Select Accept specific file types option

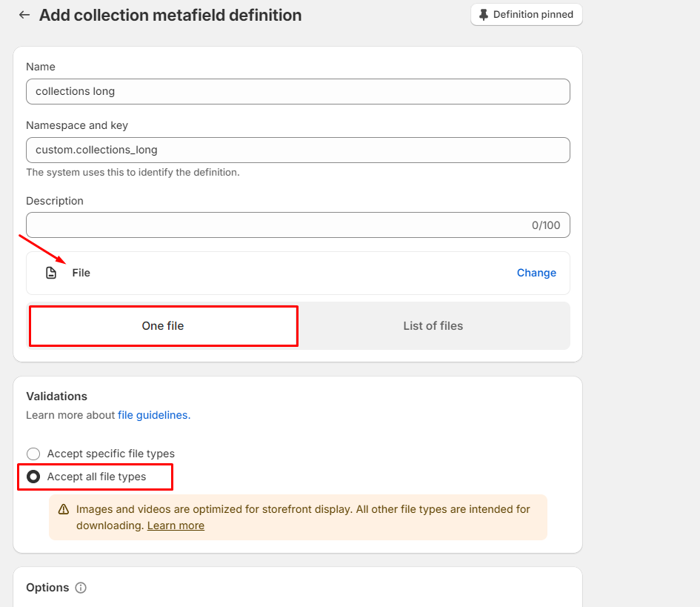pyautogui.click(x=33, y=454)
